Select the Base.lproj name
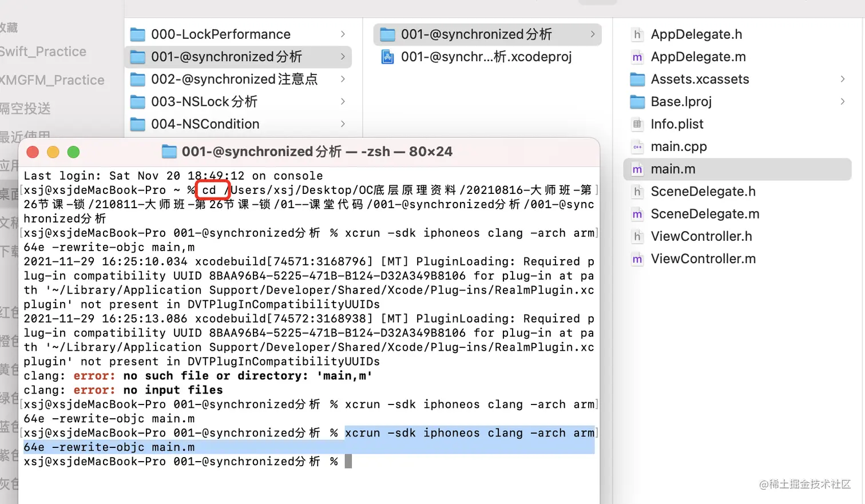The height and width of the screenshot is (504, 865). coord(681,102)
